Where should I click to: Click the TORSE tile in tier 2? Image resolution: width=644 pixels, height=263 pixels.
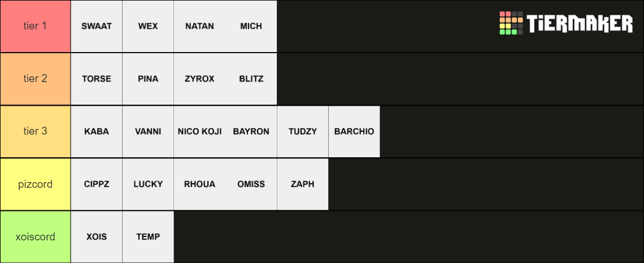(x=97, y=79)
